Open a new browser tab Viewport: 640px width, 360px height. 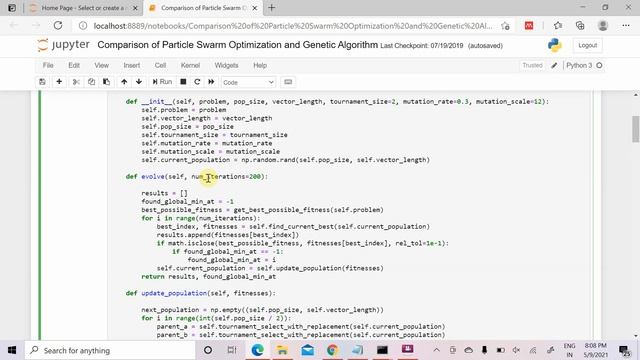tap(271, 8)
